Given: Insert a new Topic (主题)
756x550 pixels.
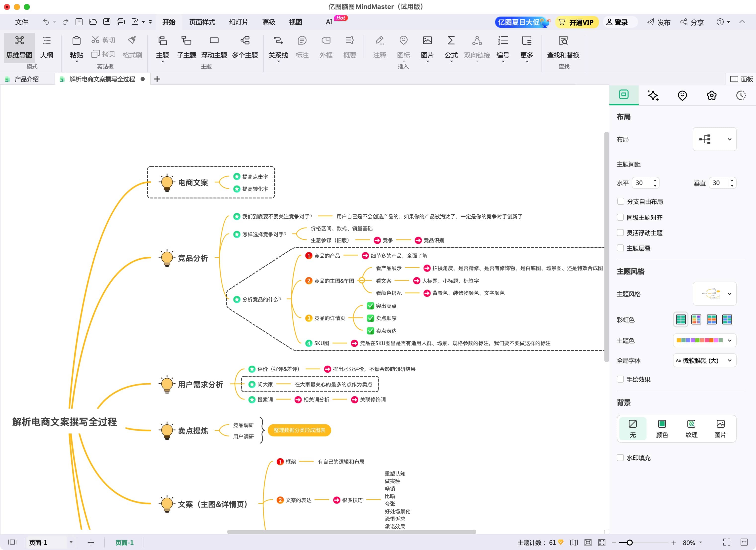Looking at the screenshot, I should click(163, 47).
